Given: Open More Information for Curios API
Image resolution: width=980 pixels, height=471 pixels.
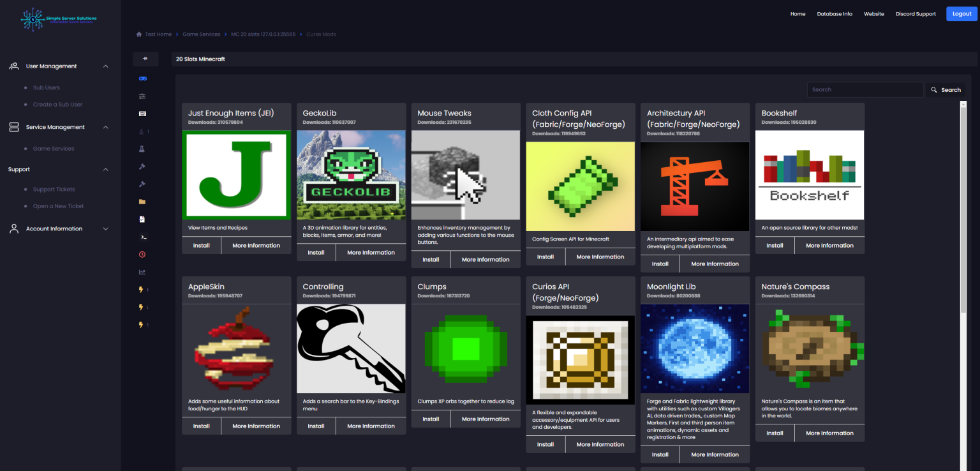Looking at the screenshot, I should pos(600,445).
